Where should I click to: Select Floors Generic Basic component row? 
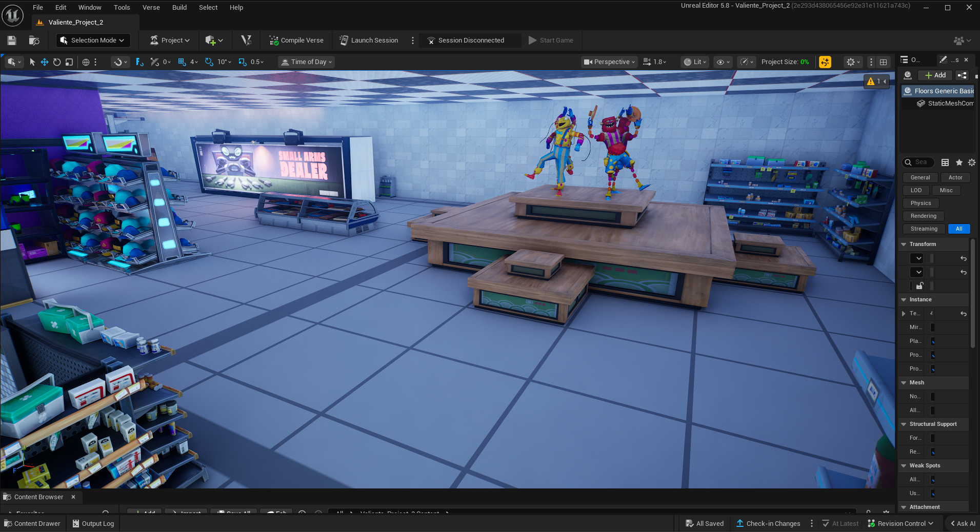[x=938, y=91]
